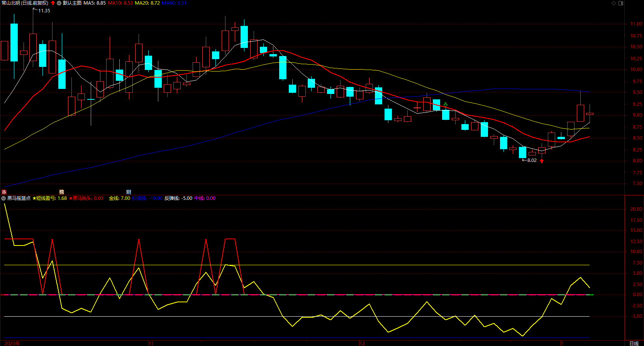Click the last red candlestick on the chart
644x346 pixels.
click(590, 114)
